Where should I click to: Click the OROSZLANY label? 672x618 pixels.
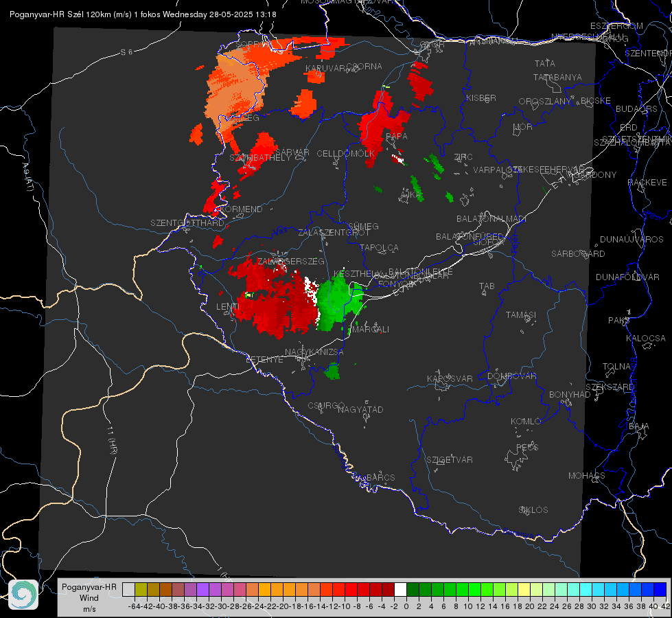(545, 101)
